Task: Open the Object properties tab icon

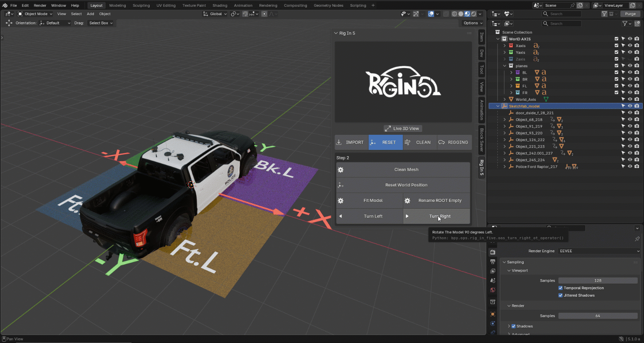Action: [493, 314]
